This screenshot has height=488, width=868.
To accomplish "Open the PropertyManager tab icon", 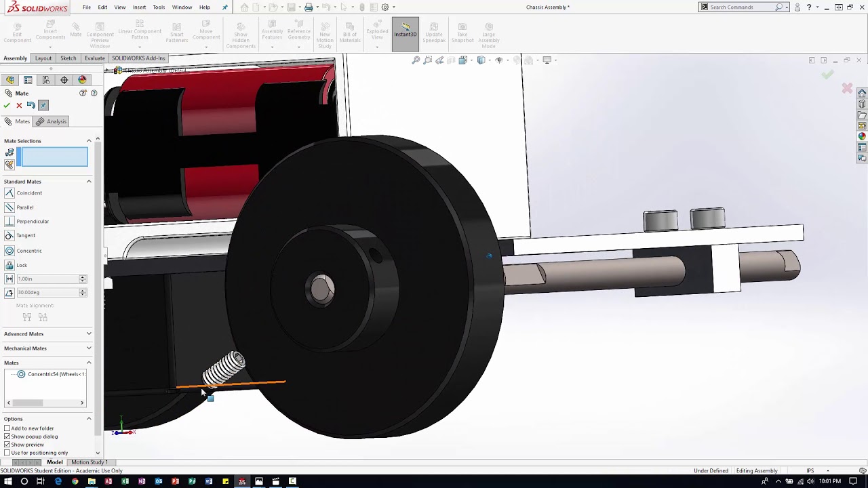I will [x=28, y=80].
